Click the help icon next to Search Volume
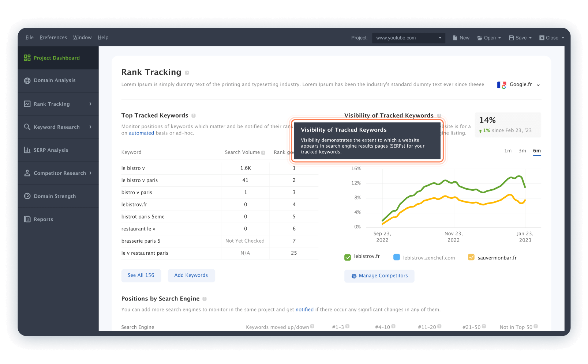 pyautogui.click(x=263, y=153)
